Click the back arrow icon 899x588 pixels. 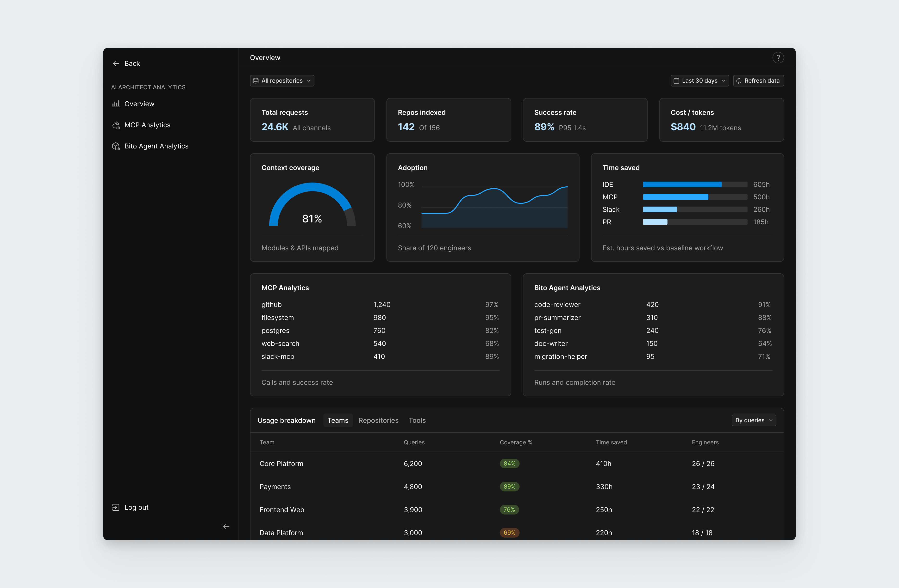click(116, 63)
